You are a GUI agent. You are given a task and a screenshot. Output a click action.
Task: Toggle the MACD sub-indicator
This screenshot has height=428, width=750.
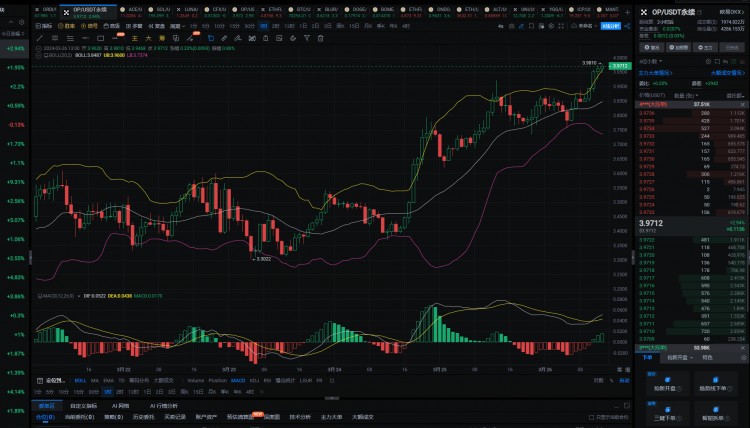tap(238, 381)
